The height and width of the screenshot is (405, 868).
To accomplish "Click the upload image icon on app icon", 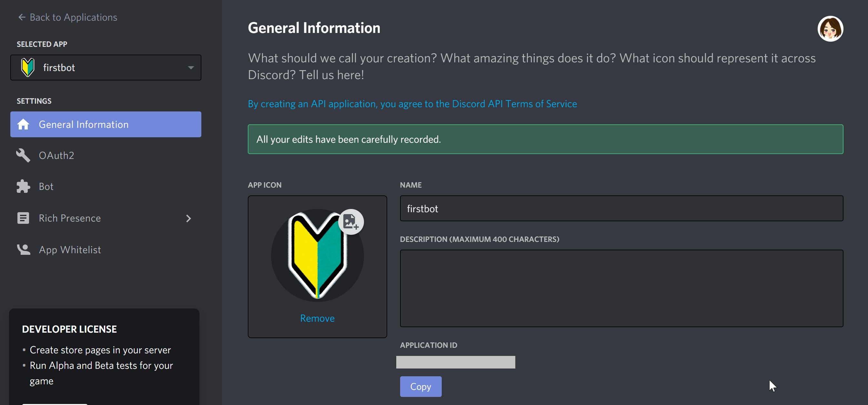I will (351, 222).
